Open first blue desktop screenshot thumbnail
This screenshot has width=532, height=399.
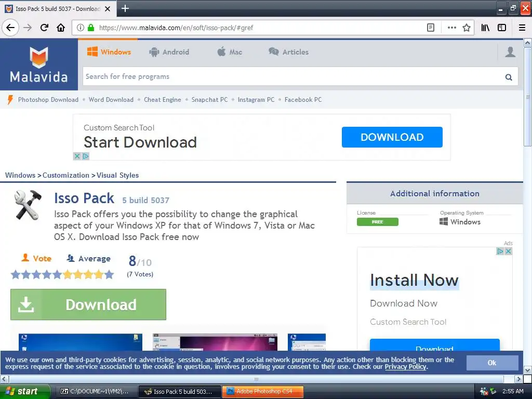[x=81, y=342]
